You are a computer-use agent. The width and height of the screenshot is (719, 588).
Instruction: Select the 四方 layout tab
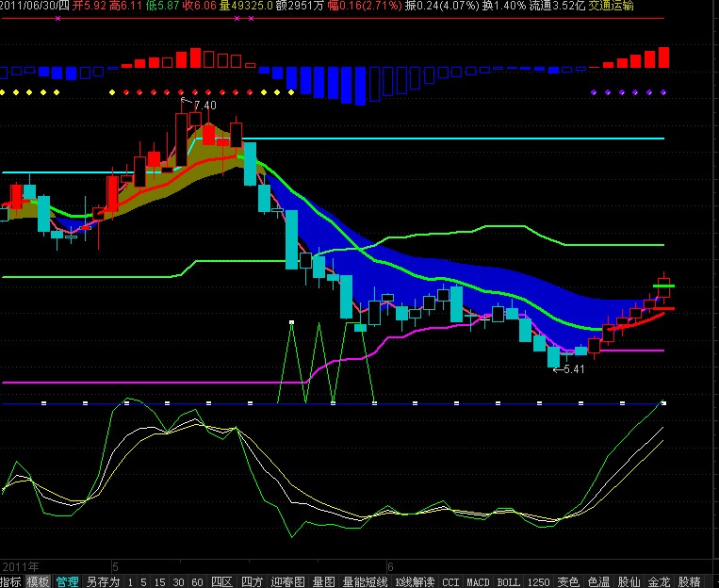[252, 581]
